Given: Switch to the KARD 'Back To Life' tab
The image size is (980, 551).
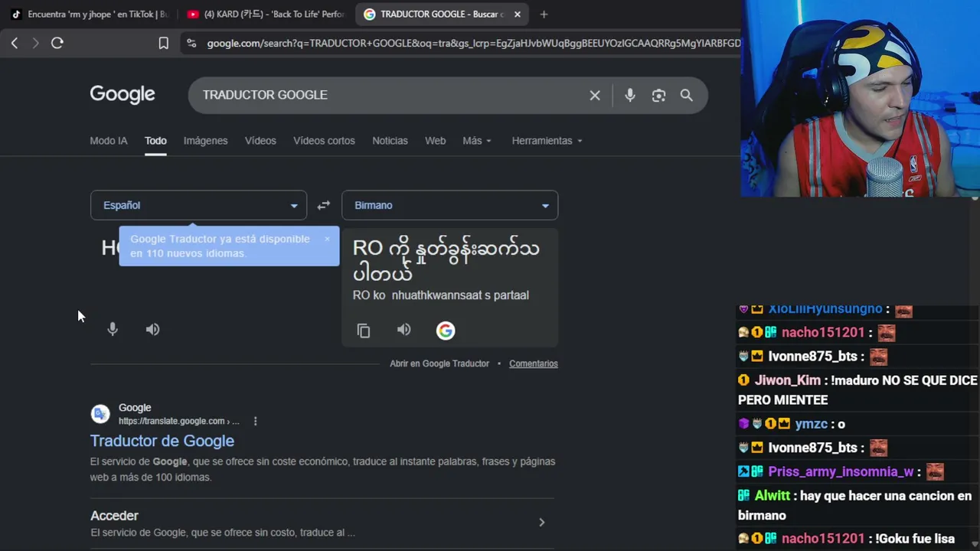Looking at the screenshot, I should pyautogui.click(x=265, y=15).
